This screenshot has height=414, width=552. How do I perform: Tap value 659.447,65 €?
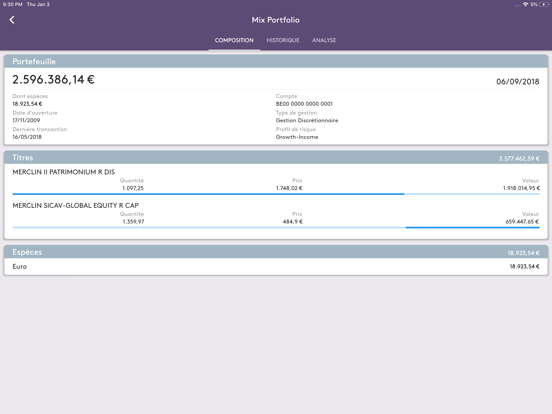click(522, 222)
